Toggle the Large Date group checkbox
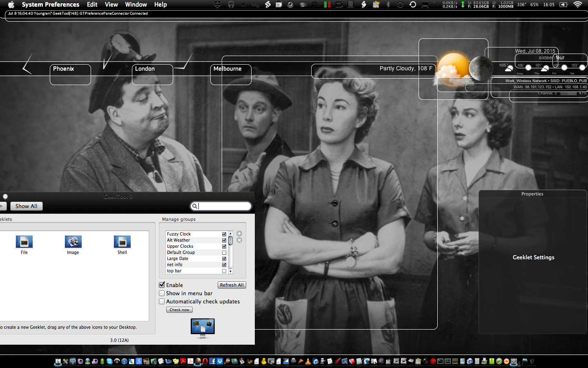 click(x=224, y=259)
